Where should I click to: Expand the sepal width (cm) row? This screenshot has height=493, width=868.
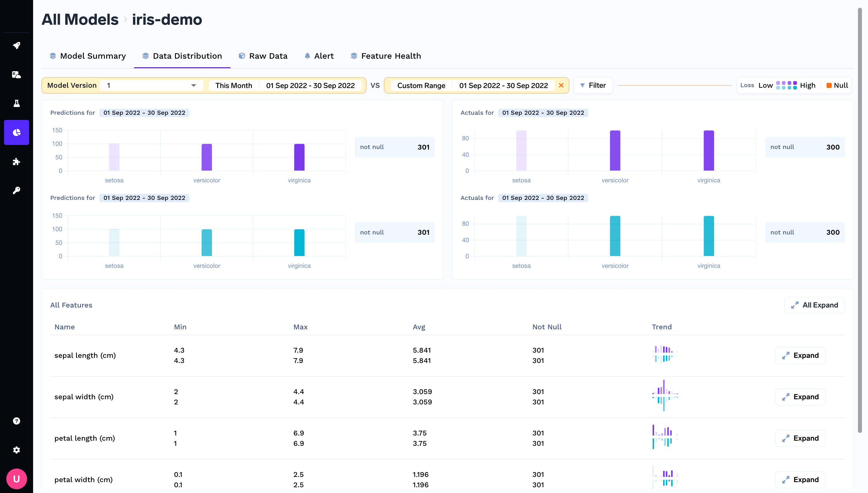click(800, 397)
